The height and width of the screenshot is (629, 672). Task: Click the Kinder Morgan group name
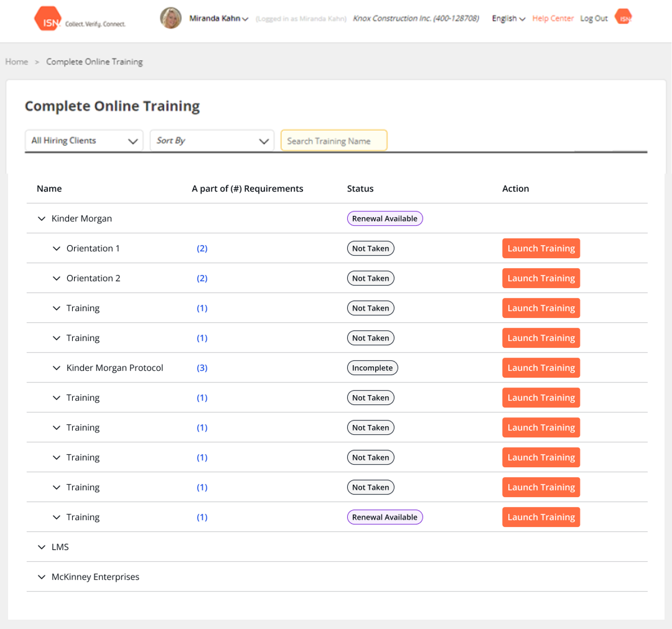click(x=82, y=218)
